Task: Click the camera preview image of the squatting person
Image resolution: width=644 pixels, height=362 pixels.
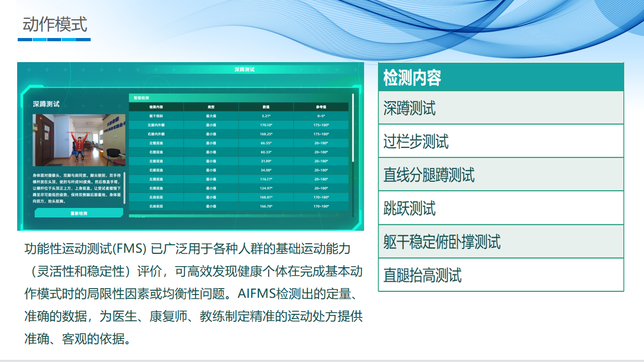Action: [79, 140]
